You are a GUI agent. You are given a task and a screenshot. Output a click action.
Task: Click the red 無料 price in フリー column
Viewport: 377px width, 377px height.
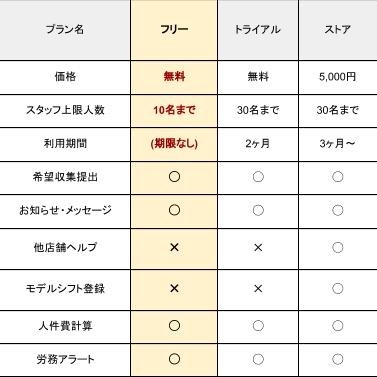[x=174, y=77]
